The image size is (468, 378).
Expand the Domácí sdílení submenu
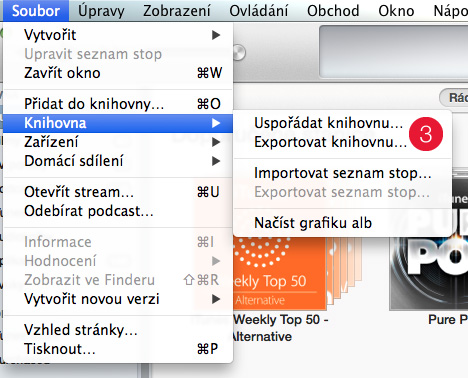pyautogui.click(x=118, y=161)
